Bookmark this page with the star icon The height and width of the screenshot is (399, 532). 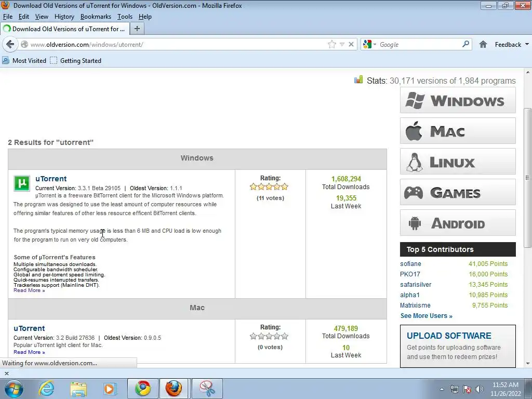[x=332, y=45]
